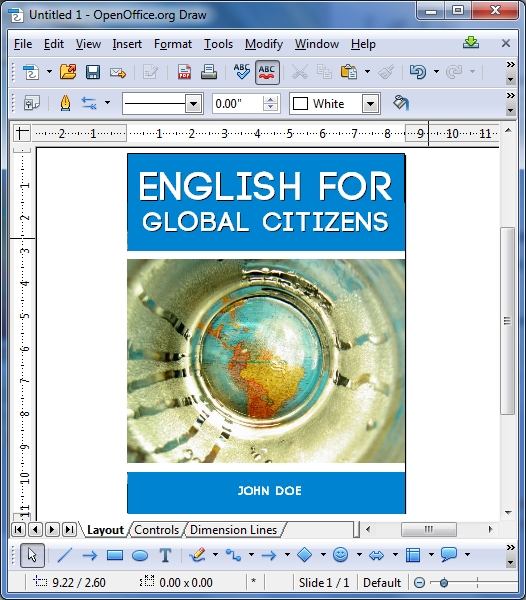
Task: Toggle AutoSpellcheck button
Action: pos(267,72)
